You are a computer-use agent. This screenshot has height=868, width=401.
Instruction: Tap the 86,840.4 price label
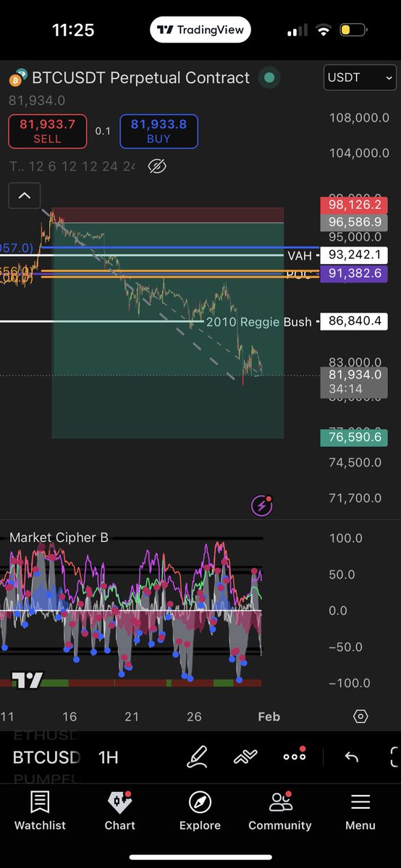coord(355,321)
